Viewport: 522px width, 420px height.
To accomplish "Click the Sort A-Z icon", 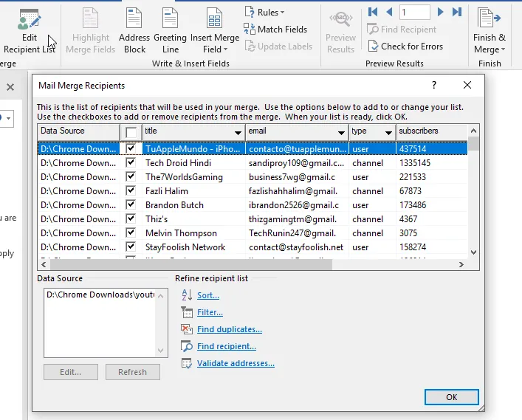I will pyautogui.click(x=187, y=295).
